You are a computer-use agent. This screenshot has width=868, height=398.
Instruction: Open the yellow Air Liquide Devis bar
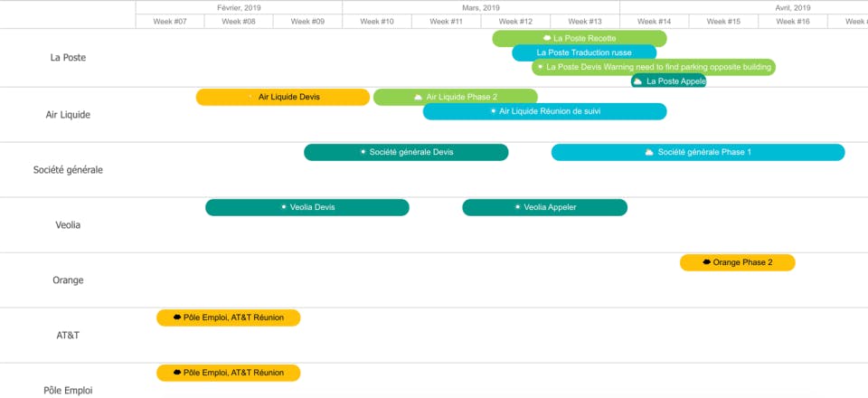(283, 97)
